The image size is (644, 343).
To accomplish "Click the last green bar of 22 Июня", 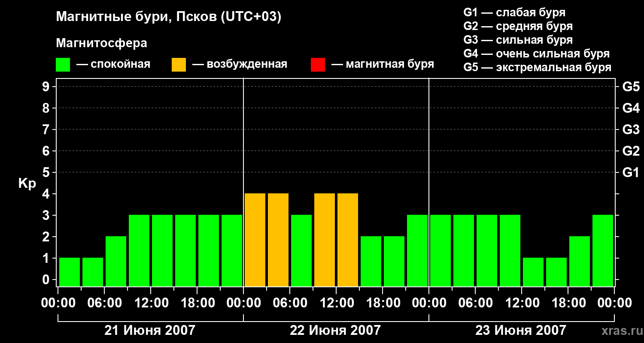I will coord(417,250).
